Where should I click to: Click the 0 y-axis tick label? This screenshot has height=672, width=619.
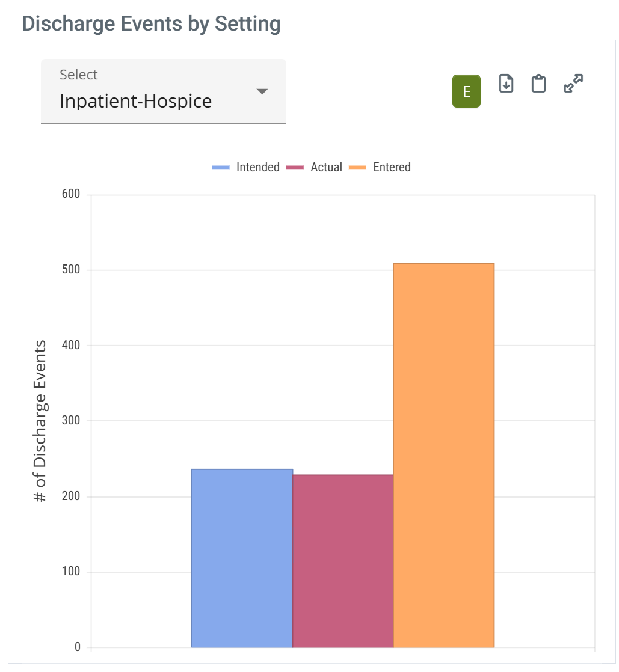pos(77,647)
